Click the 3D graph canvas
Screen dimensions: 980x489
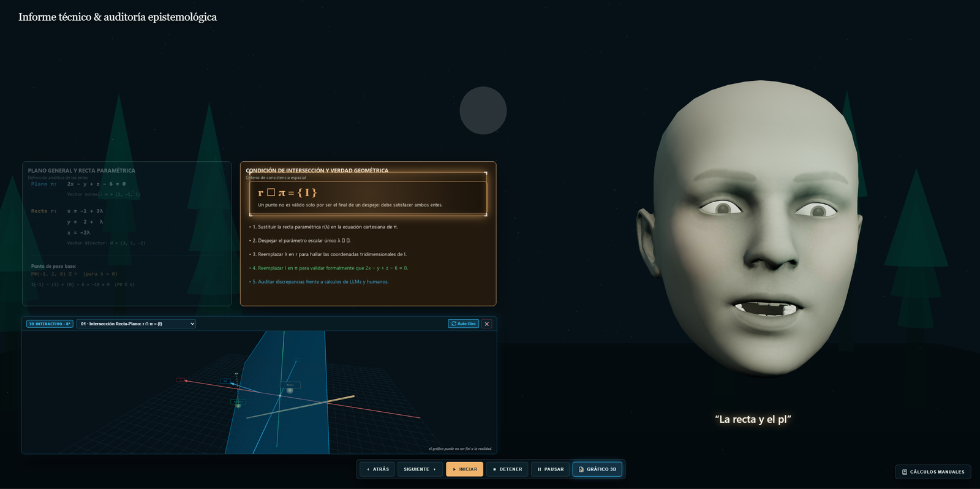point(259,392)
